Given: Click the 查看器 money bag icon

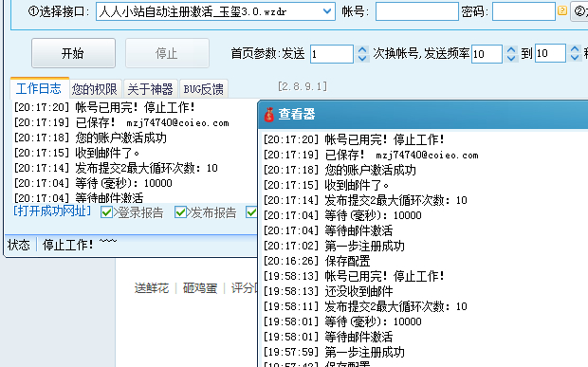Looking at the screenshot, I should 269,115.
